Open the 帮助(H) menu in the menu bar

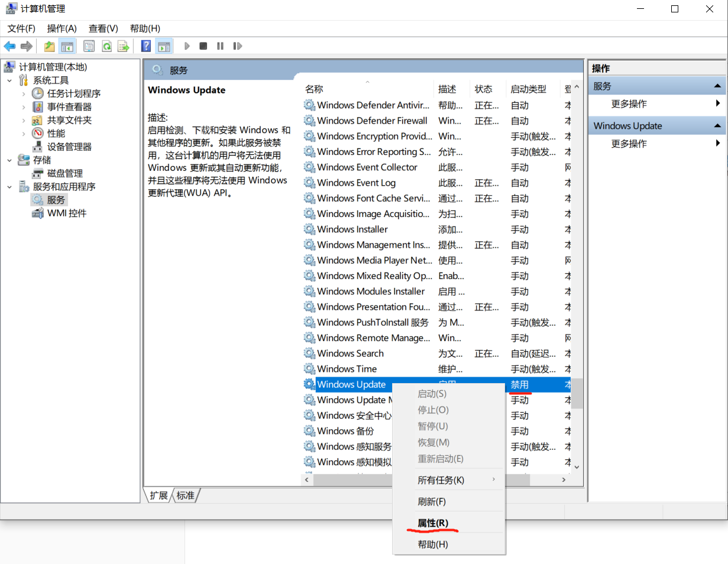pyautogui.click(x=145, y=28)
